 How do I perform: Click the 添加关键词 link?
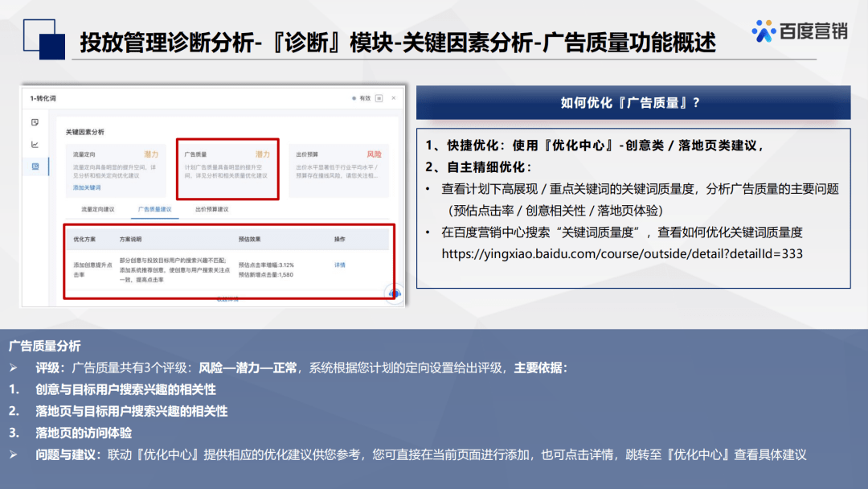coord(87,187)
